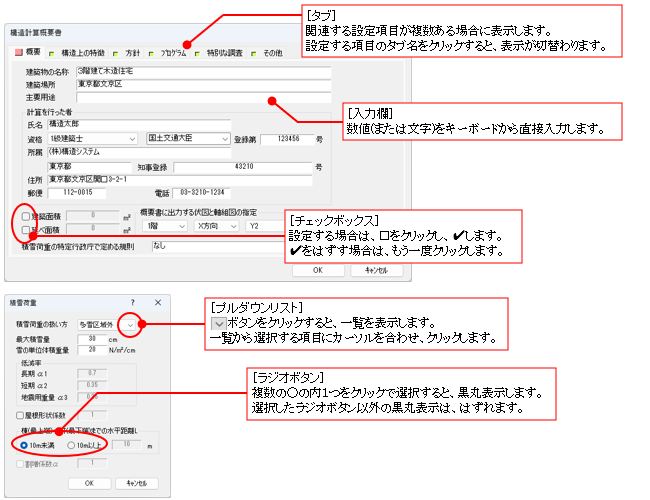
Task: Open the 構造上の特徴 tab
Action: tap(78, 53)
